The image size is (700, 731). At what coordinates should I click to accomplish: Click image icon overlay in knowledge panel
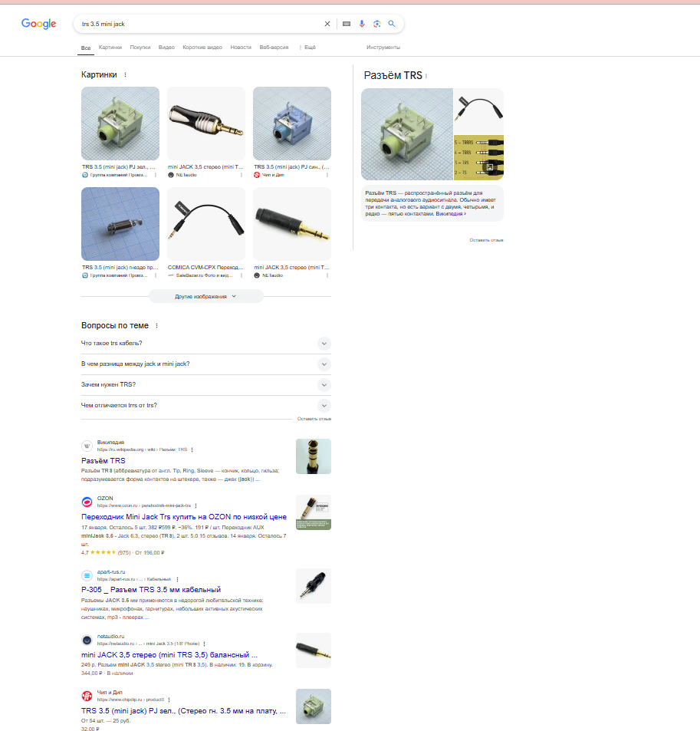tap(490, 167)
